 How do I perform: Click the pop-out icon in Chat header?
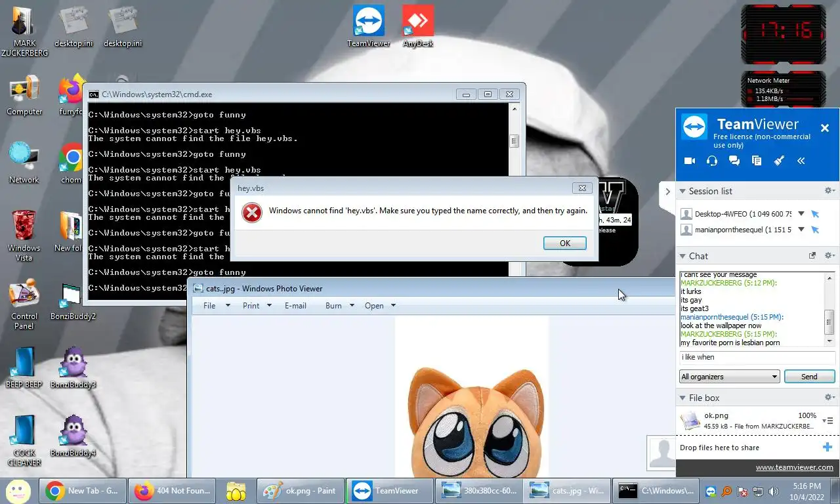click(x=812, y=256)
